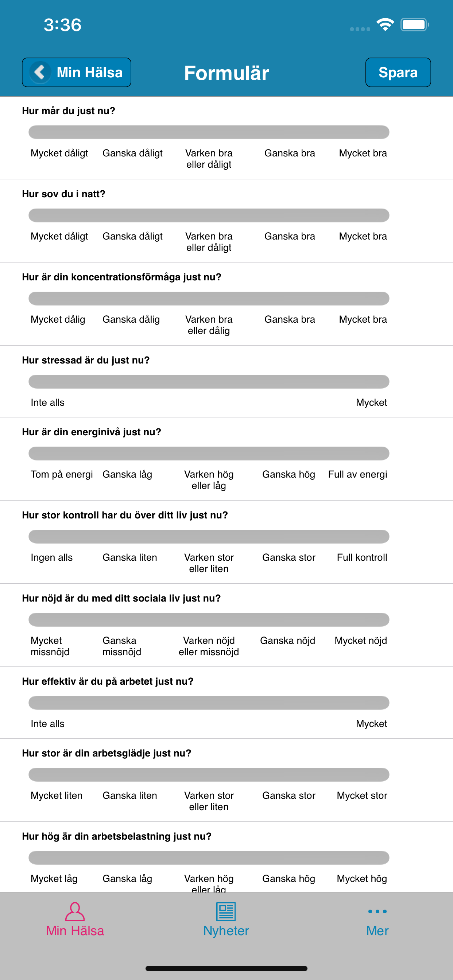Tap the back chevron icon beside Min Hälsa

(x=40, y=72)
